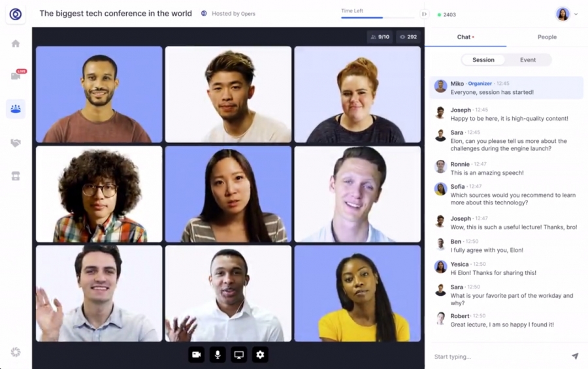
Task: Switch to the Chat tab
Action: [465, 37]
